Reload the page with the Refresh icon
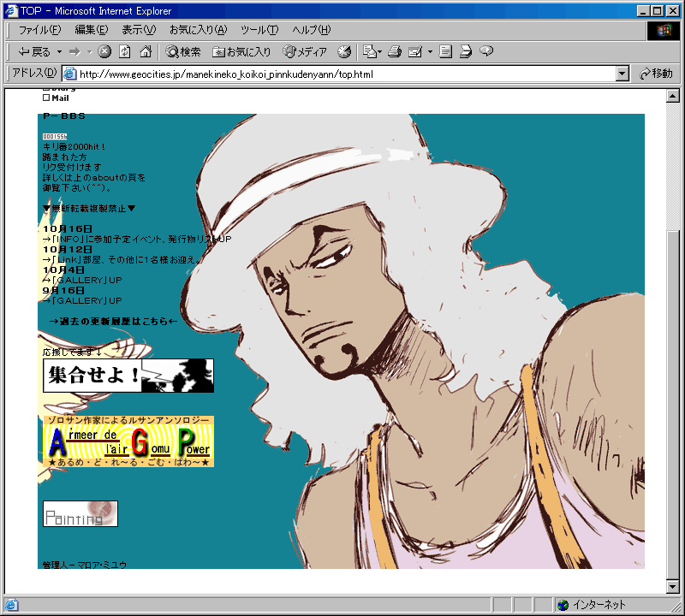The height and width of the screenshot is (616, 685). 125,51
